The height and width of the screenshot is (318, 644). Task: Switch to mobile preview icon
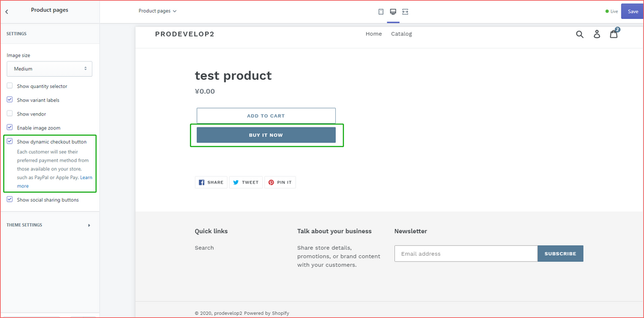[380, 11]
